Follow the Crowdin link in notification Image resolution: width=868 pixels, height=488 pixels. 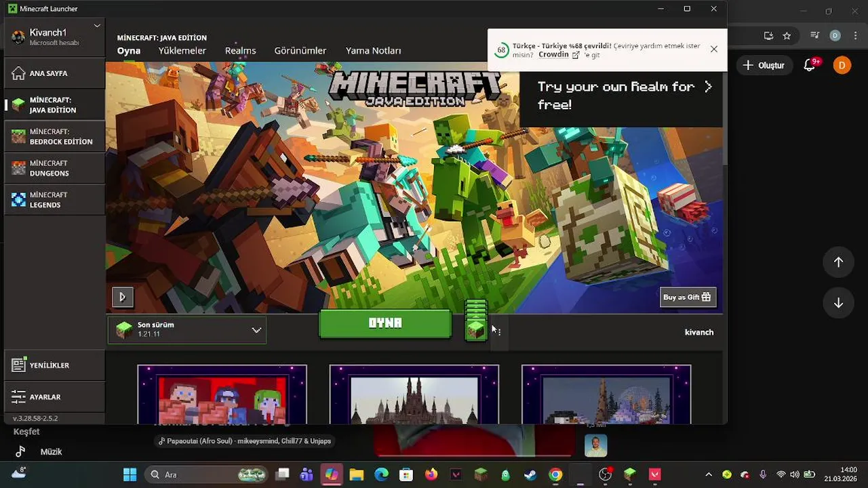point(559,55)
